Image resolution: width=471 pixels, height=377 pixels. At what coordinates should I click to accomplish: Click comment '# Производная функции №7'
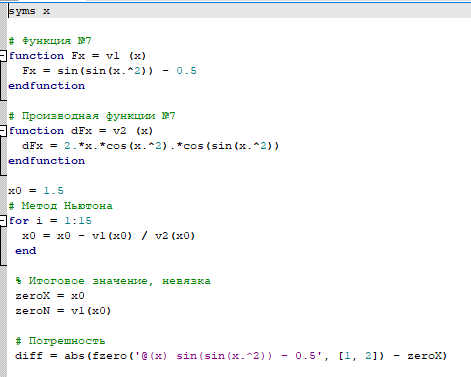point(92,116)
